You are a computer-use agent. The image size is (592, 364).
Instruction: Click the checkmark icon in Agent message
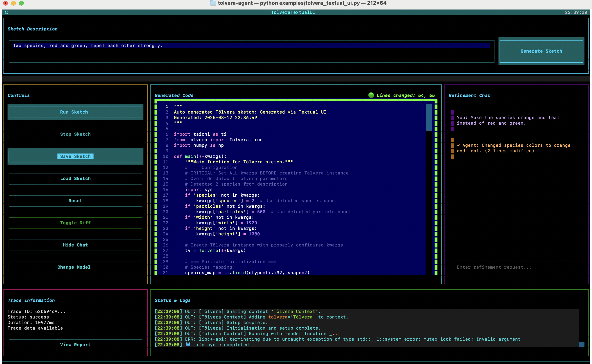point(458,145)
